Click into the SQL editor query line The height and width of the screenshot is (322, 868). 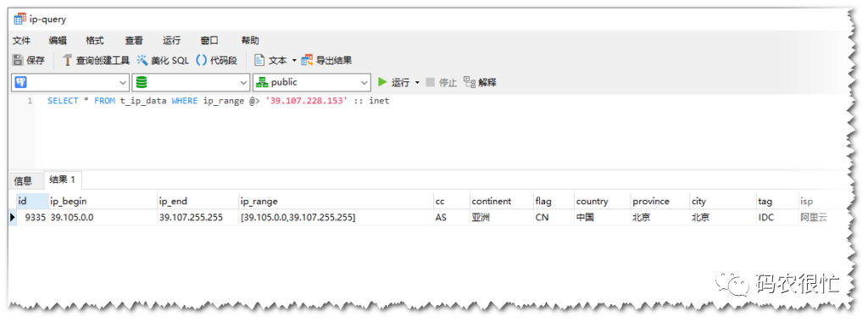218,101
